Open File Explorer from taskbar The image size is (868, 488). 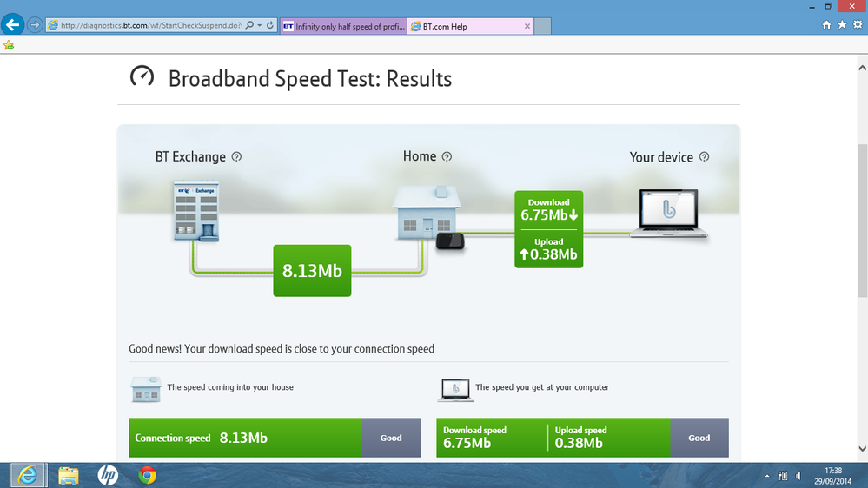pos(69,475)
